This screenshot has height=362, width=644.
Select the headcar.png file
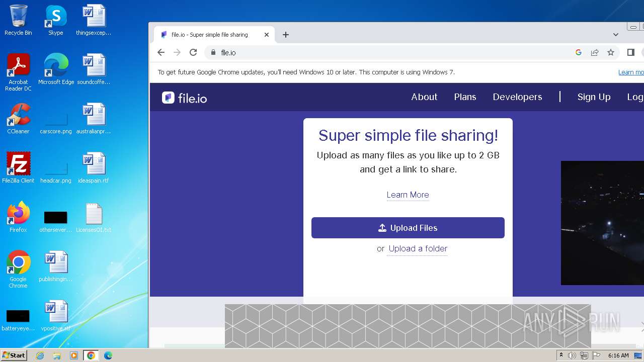(x=56, y=173)
